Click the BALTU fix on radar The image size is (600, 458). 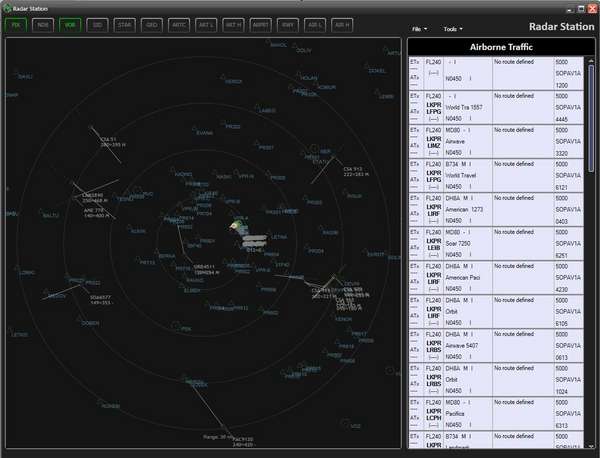pyautogui.click(x=51, y=215)
